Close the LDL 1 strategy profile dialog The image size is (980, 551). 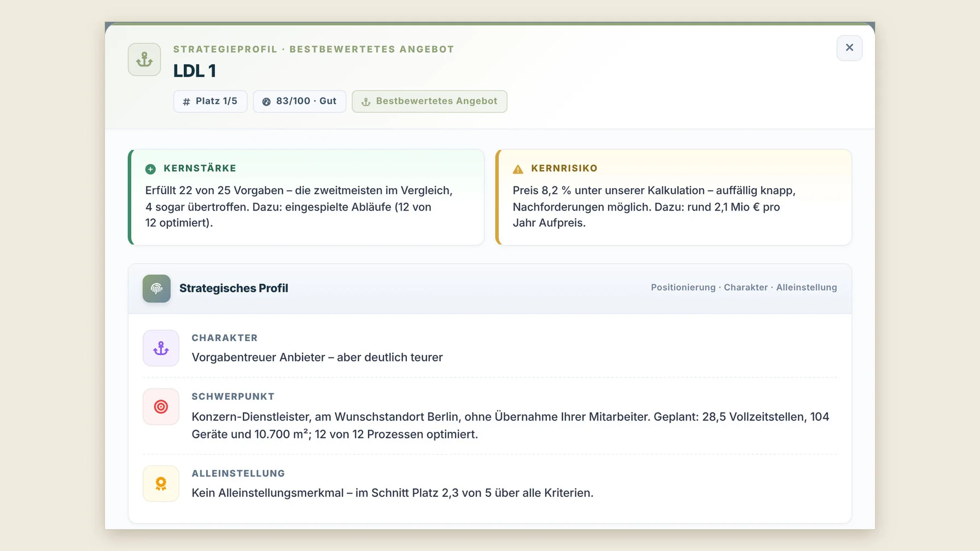pyautogui.click(x=849, y=48)
